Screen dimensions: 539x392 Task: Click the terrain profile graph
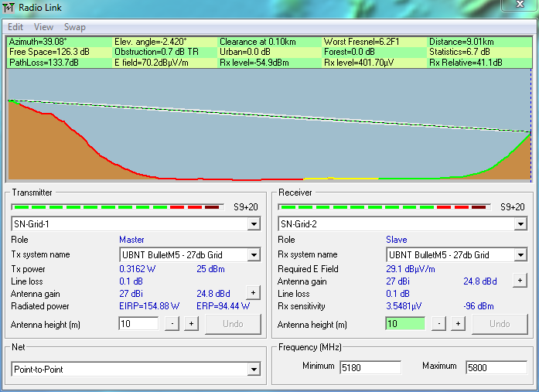[269, 124]
